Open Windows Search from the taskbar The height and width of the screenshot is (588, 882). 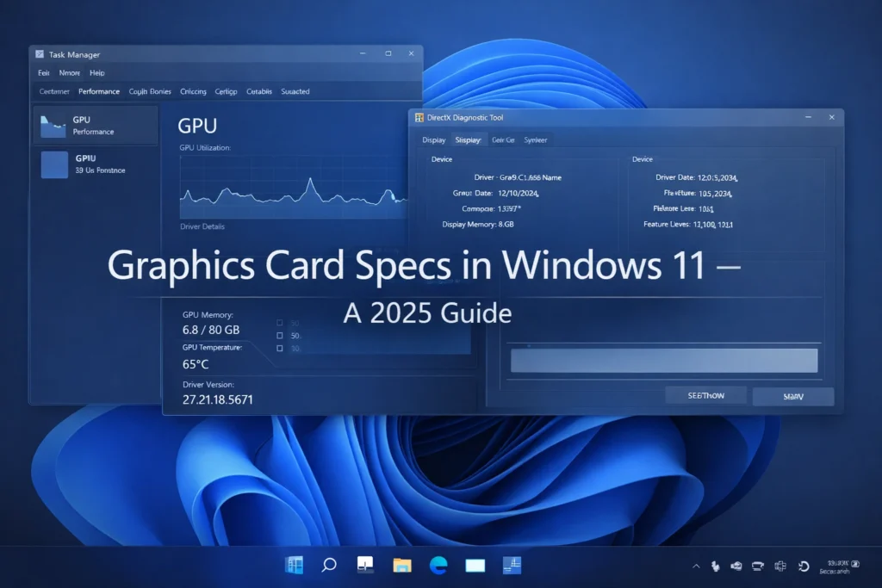click(328, 566)
